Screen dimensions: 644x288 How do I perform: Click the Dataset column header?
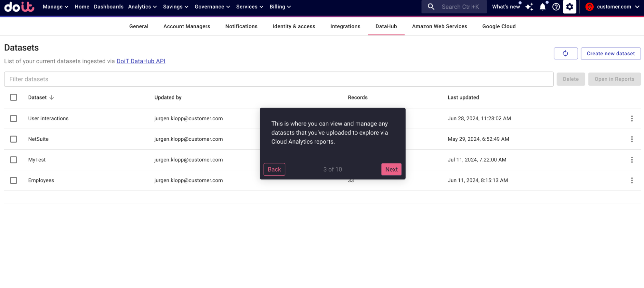coord(37,98)
